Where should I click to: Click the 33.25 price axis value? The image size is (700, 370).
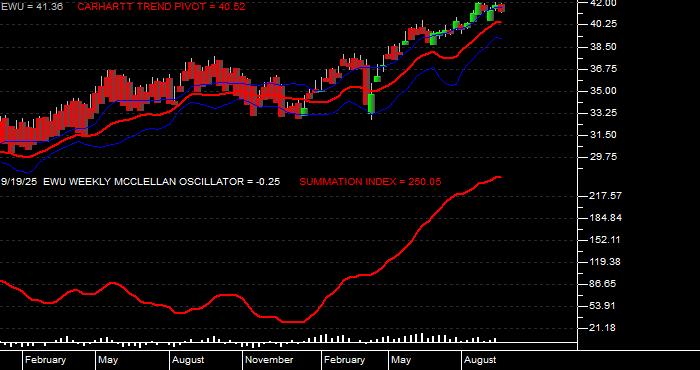click(604, 113)
